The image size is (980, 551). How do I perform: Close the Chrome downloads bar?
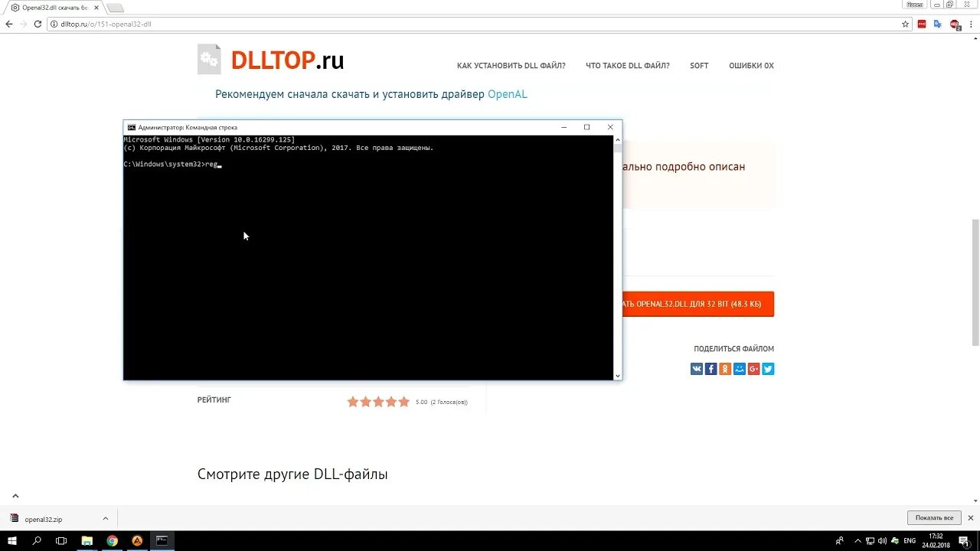pos(970,518)
